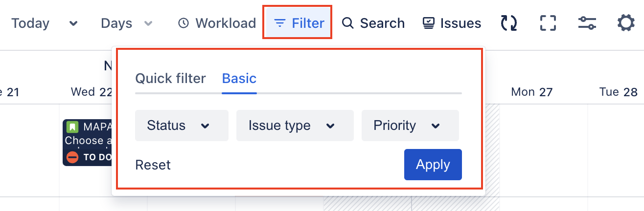Click the chevron next to Today
This screenshot has height=211, width=644.
[x=73, y=23]
